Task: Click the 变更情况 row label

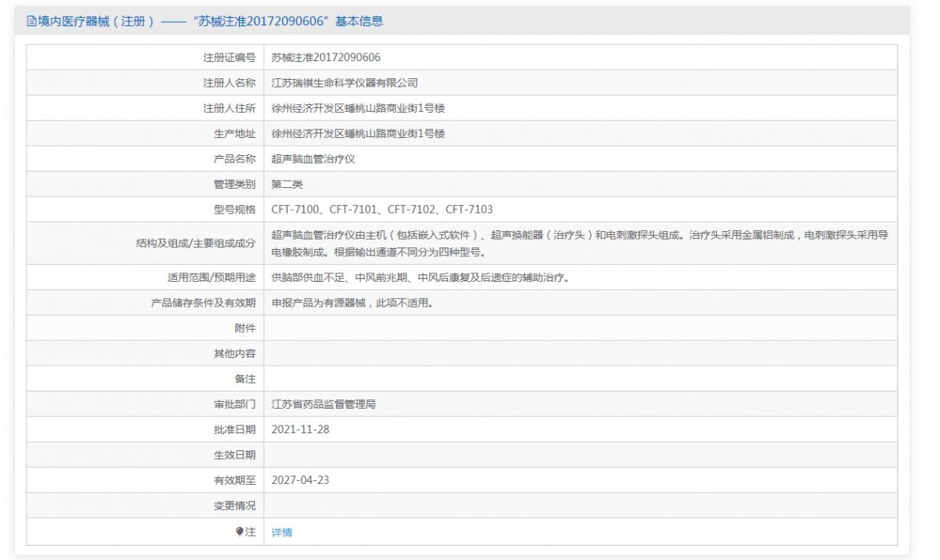Action: point(234,506)
